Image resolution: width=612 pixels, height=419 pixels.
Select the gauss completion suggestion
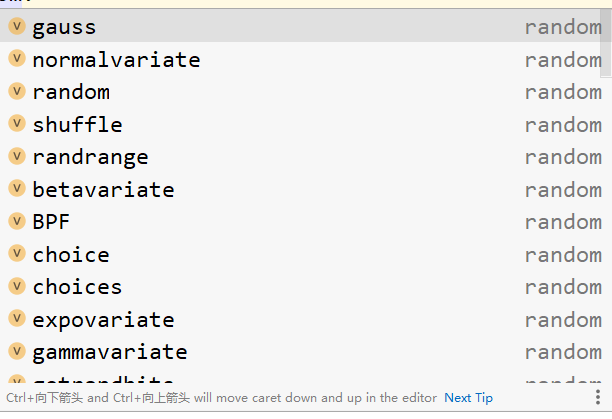tap(64, 27)
